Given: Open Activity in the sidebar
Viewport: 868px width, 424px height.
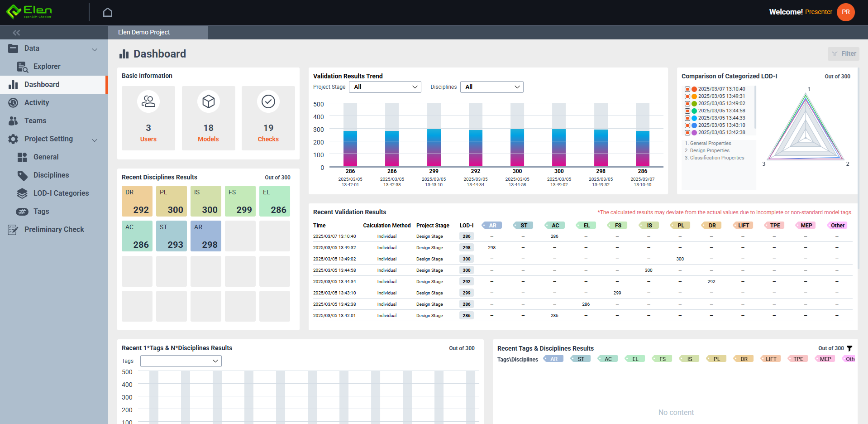Looking at the screenshot, I should 37,103.
